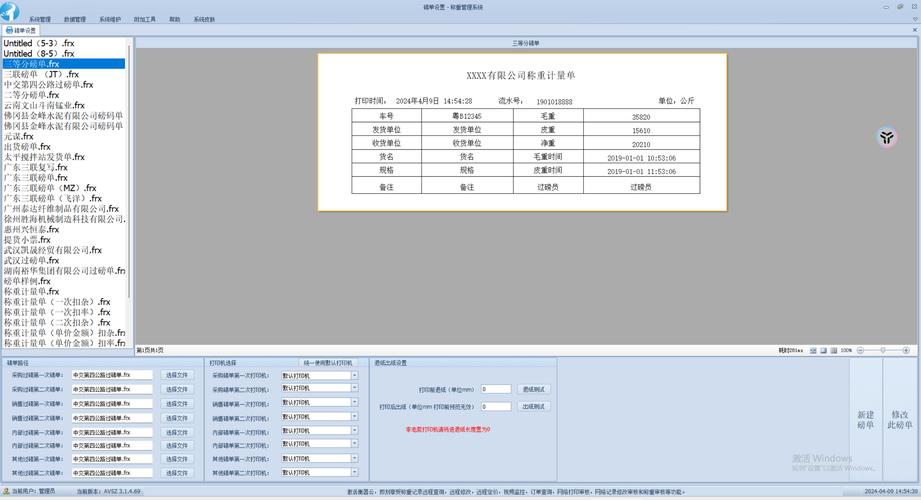Open the 销售磅单第一次打印机 dropdown
The image size is (921, 500).
354,404
